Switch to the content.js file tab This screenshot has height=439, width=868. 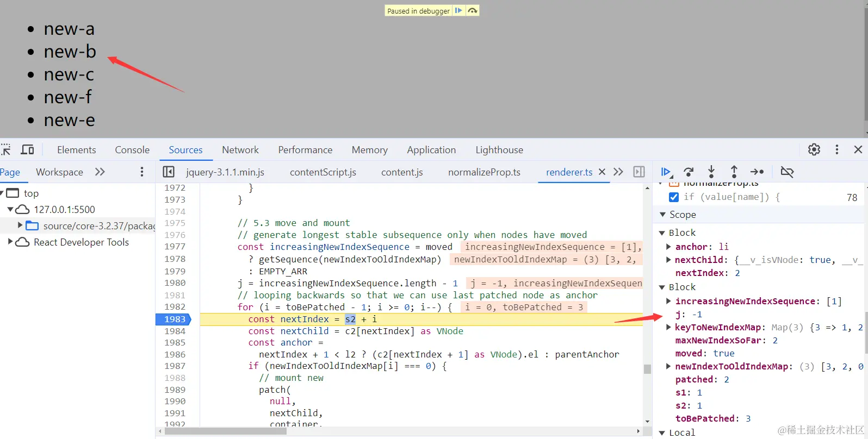click(x=402, y=172)
